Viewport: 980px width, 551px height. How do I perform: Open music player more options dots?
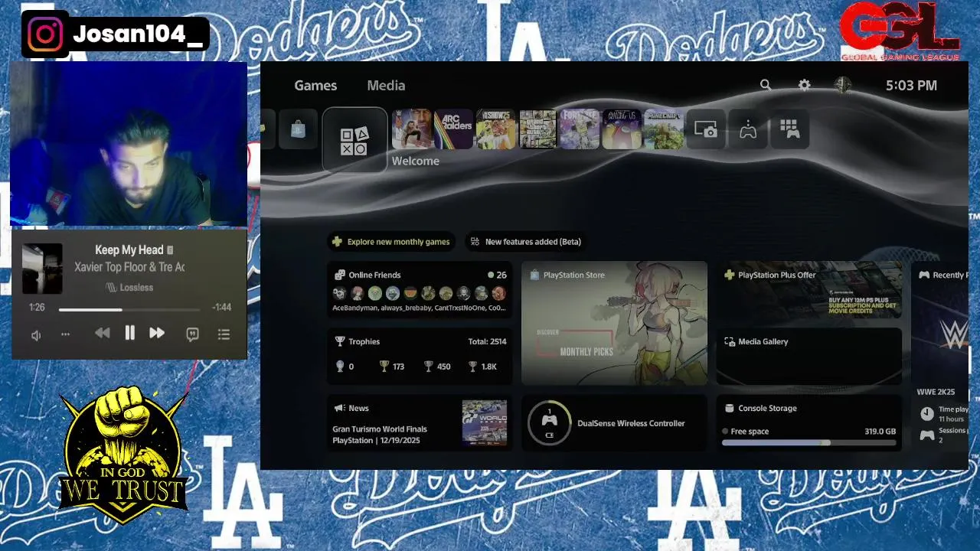point(65,334)
